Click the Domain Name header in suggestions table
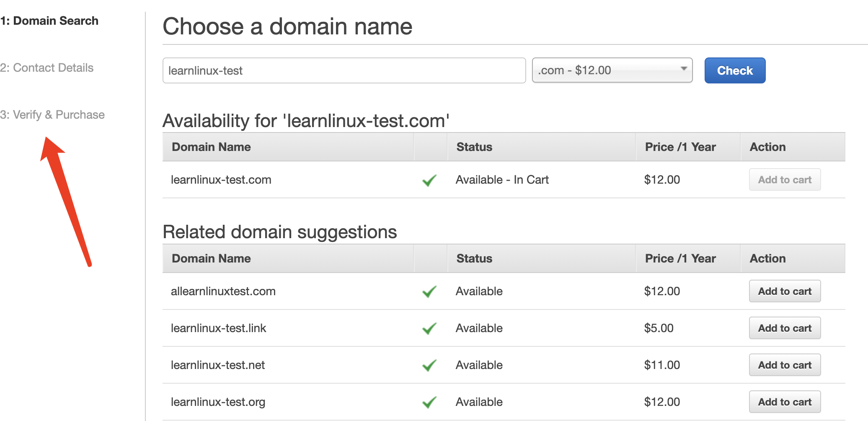868x421 pixels. [211, 259]
